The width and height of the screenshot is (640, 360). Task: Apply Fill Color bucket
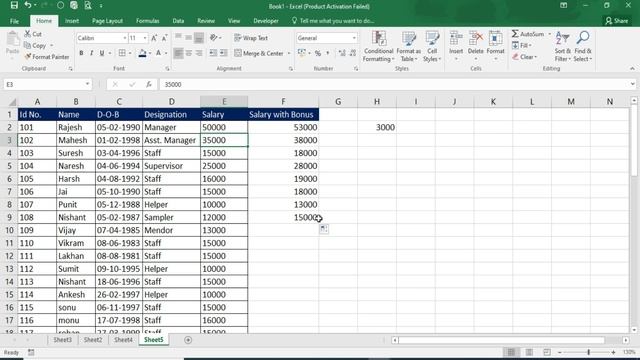pos(142,53)
